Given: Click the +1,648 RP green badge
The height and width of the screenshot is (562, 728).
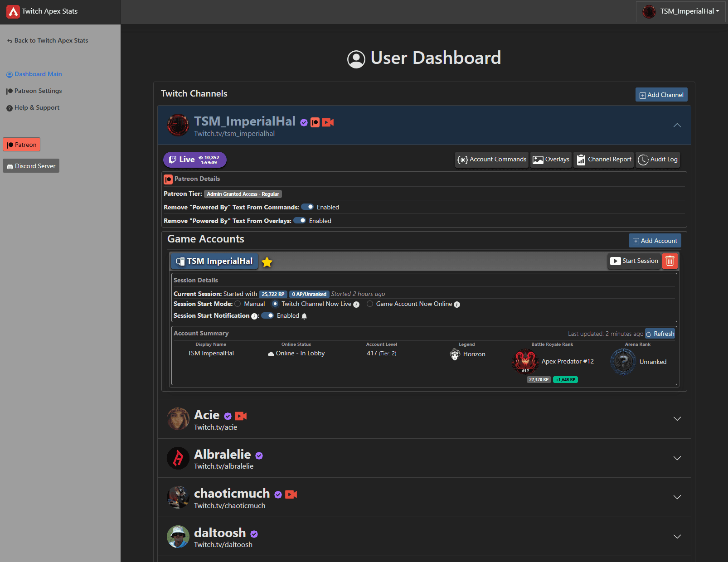Looking at the screenshot, I should click(565, 380).
